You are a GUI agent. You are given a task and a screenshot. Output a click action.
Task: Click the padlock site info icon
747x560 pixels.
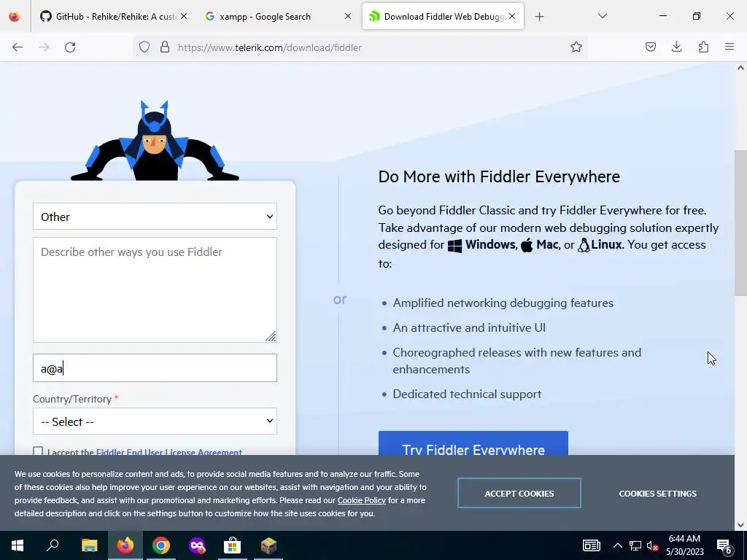point(165,47)
